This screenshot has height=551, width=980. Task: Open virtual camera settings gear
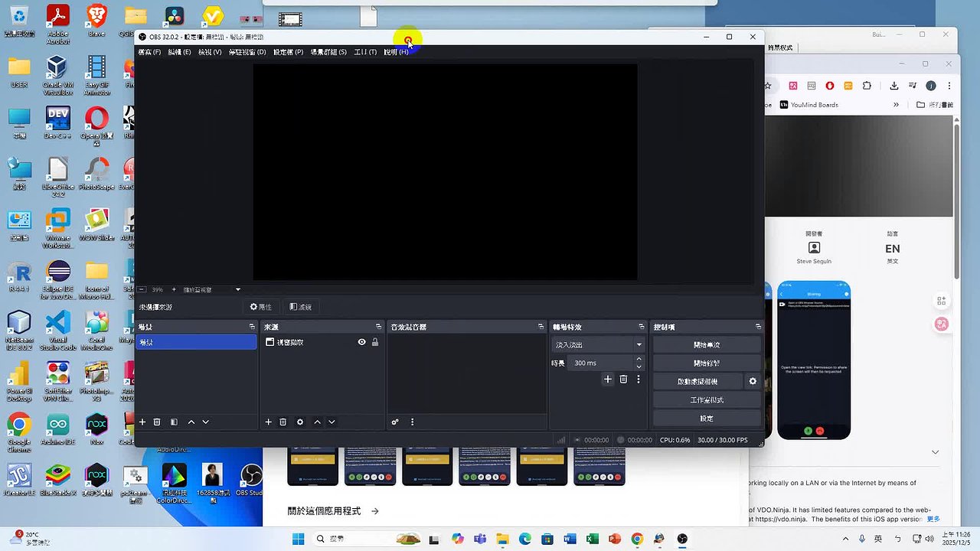point(753,380)
